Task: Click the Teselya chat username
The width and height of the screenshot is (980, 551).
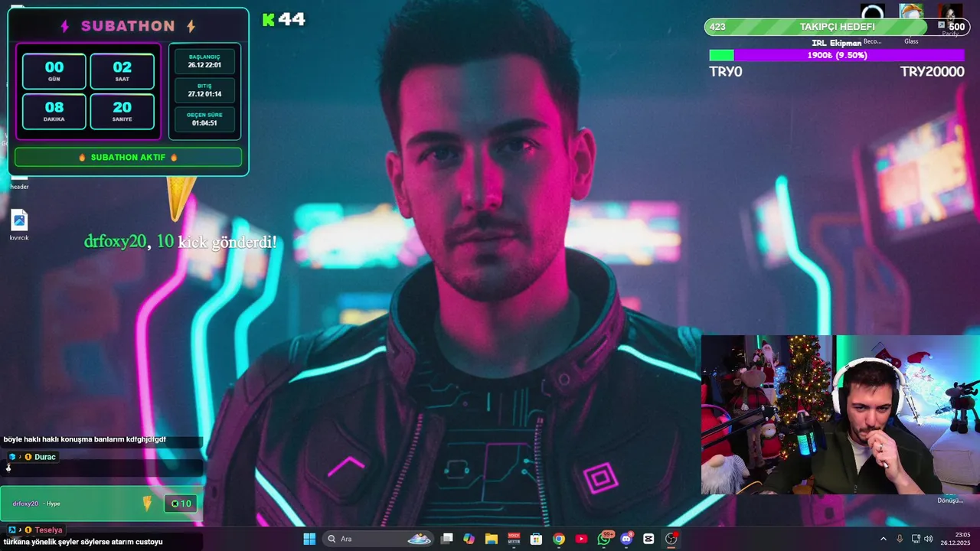Action: (48, 530)
